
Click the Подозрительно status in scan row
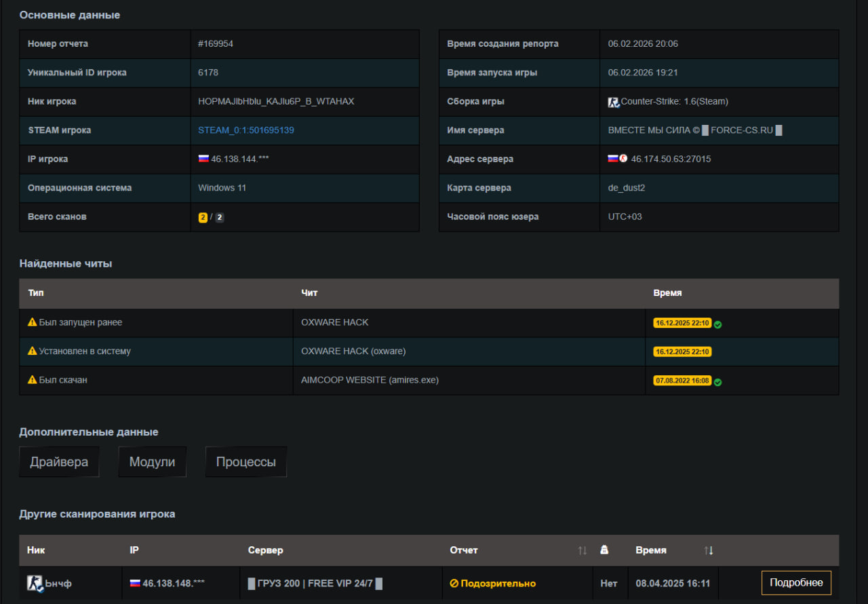(x=493, y=584)
